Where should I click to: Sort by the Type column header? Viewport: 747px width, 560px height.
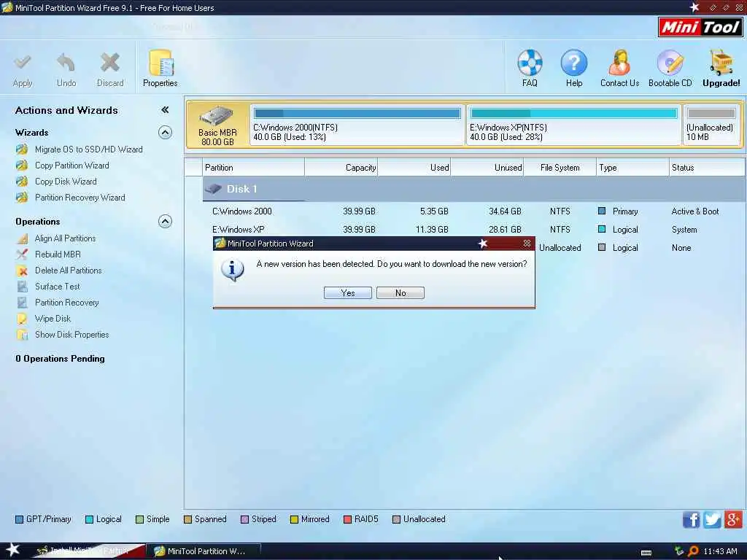[632, 168]
